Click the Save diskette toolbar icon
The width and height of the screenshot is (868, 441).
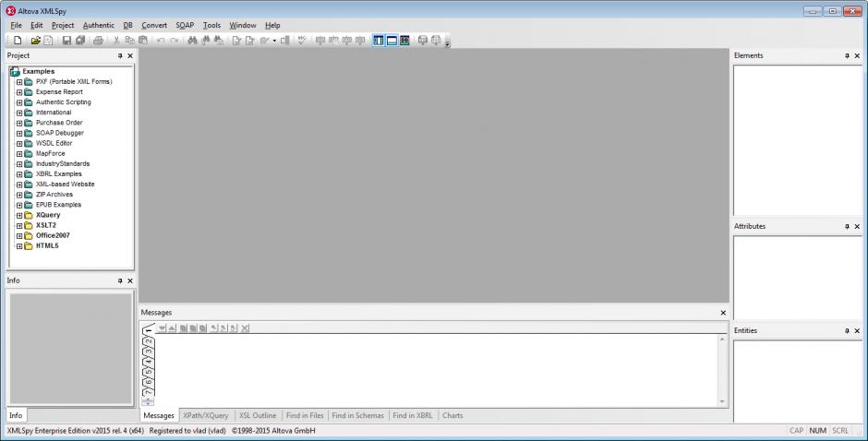pos(66,41)
